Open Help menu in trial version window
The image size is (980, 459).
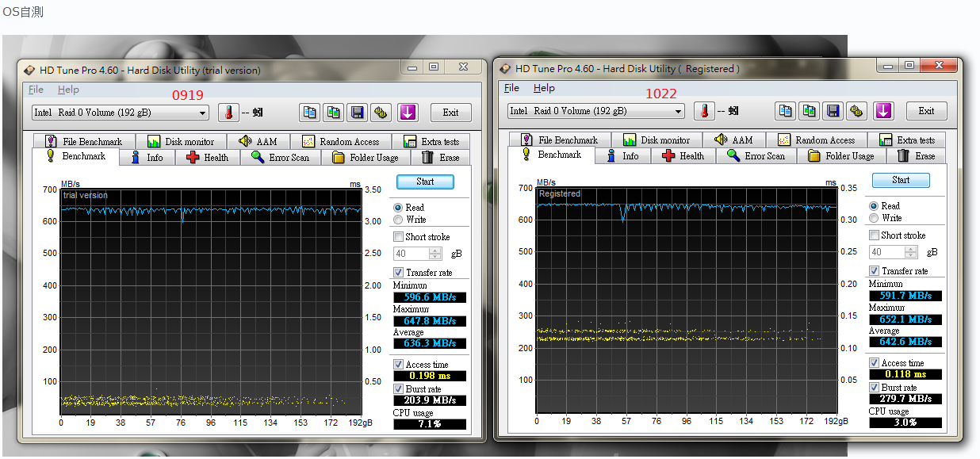pos(68,90)
